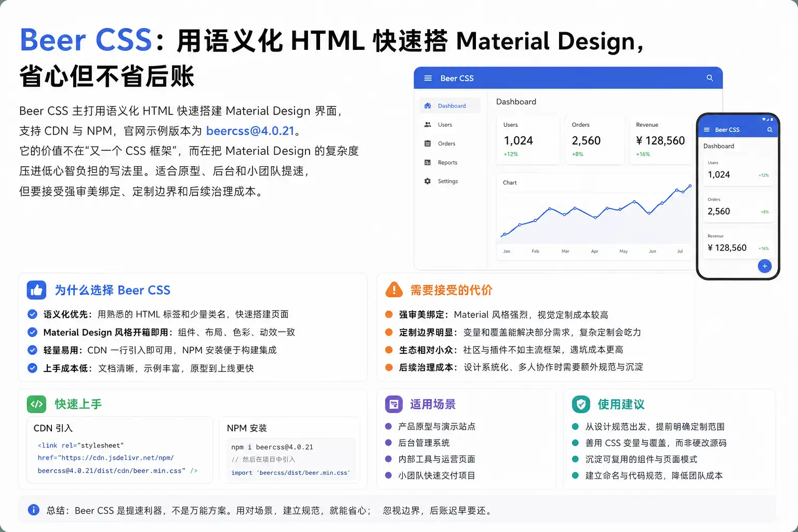Viewport: 798px width, 532px height.
Task: Open the hamburger menu in phone mockup header
Action: pyautogui.click(x=707, y=130)
